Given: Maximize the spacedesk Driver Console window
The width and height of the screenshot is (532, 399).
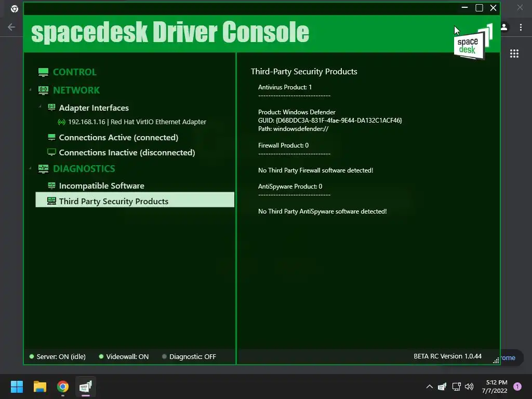Looking at the screenshot, I should point(479,7).
